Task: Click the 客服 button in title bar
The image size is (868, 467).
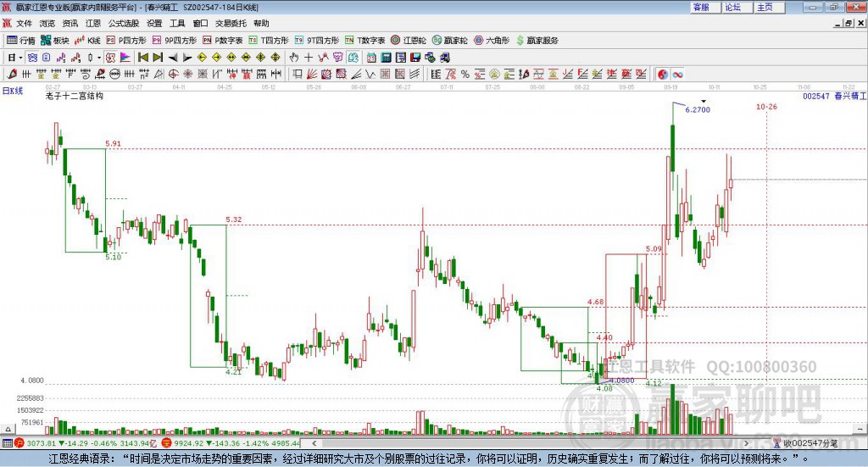Action: [x=705, y=7]
